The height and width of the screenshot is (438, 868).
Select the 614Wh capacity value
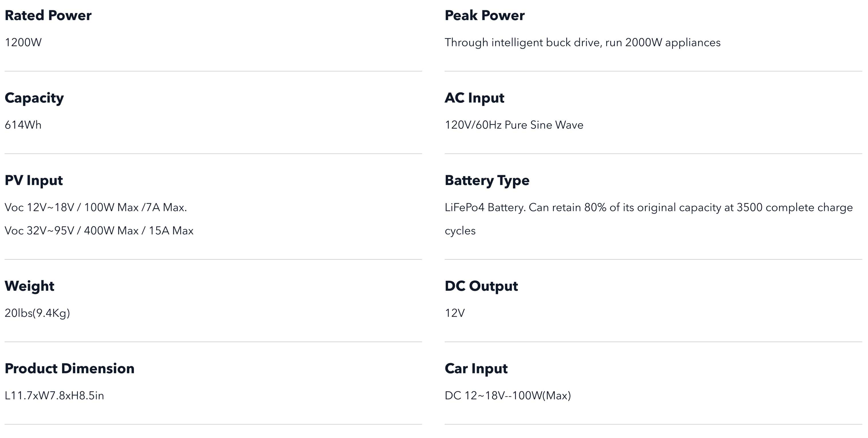23,125
